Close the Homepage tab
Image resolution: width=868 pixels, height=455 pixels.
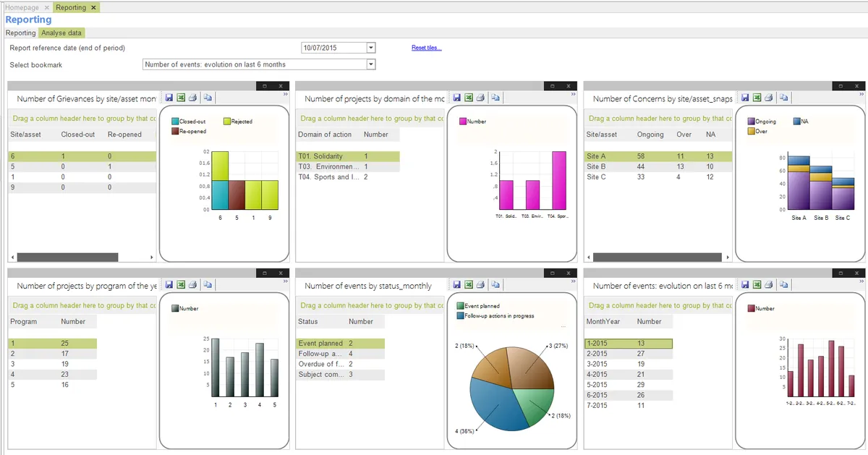47,7
